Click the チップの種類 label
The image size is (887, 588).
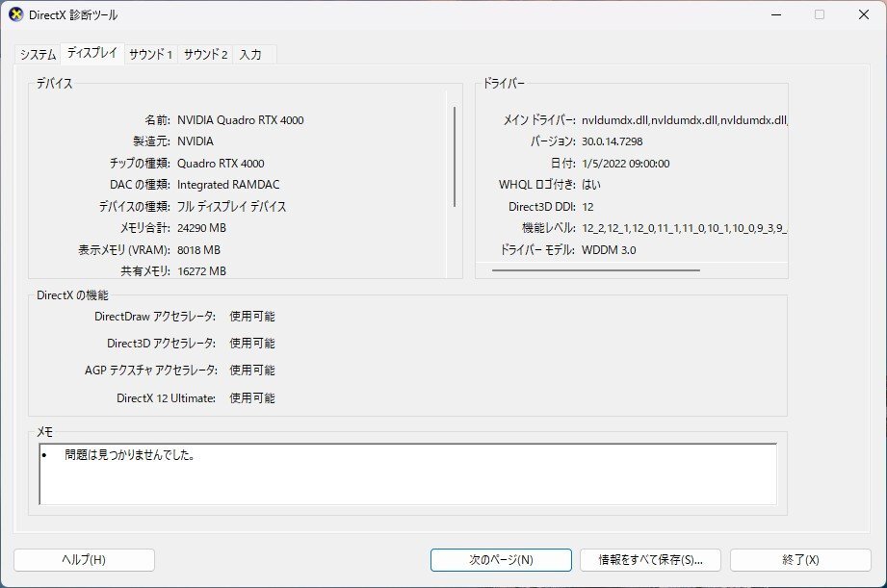140,164
